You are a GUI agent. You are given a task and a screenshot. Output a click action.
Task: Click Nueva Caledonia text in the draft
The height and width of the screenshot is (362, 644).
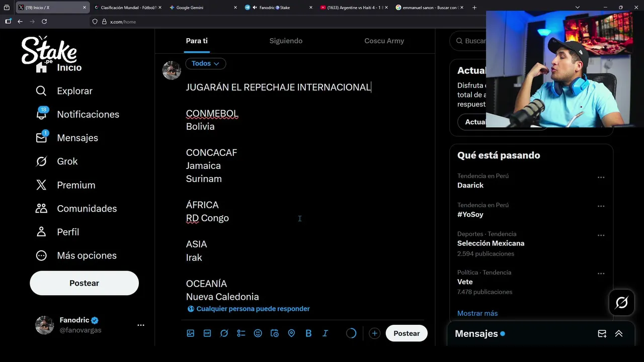point(222,297)
